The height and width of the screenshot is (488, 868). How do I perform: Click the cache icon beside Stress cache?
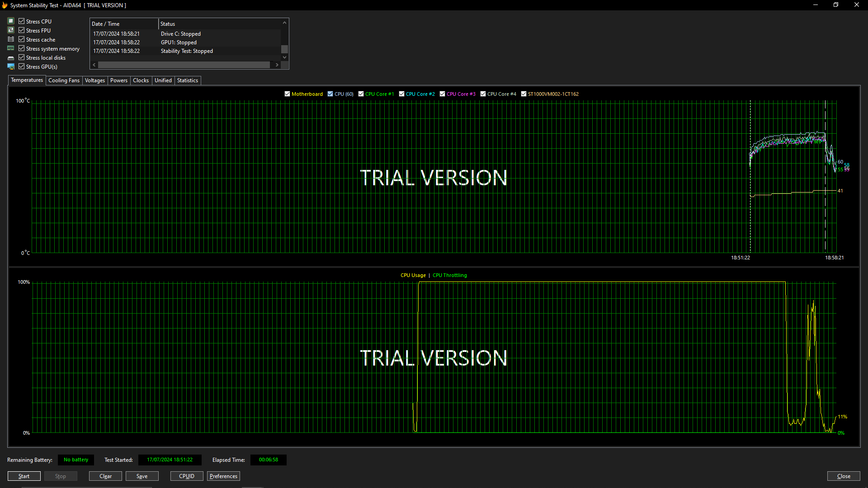click(11, 39)
